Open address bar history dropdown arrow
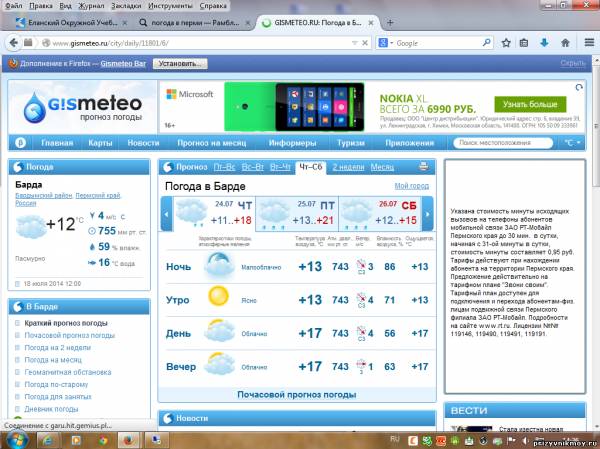This screenshot has width=600, height=449. (354, 43)
